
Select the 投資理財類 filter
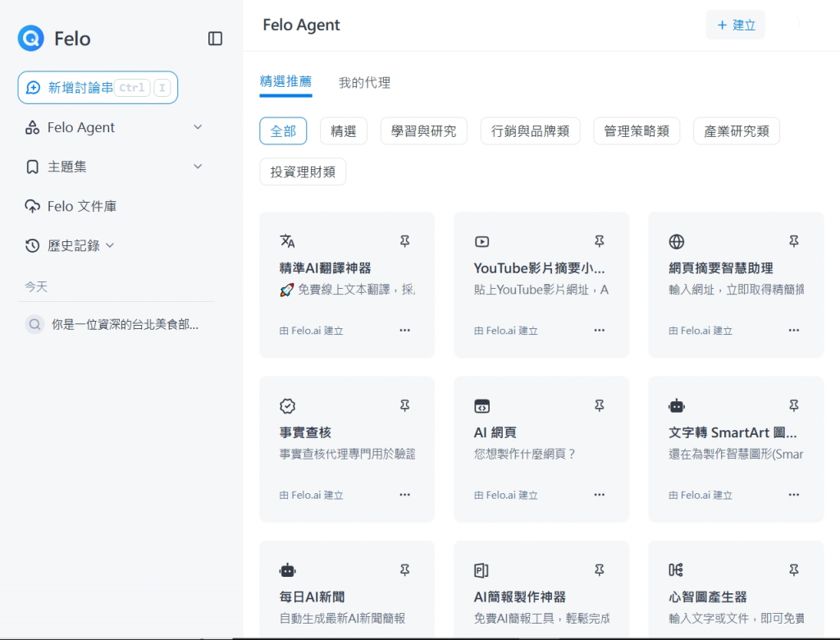pos(303,171)
